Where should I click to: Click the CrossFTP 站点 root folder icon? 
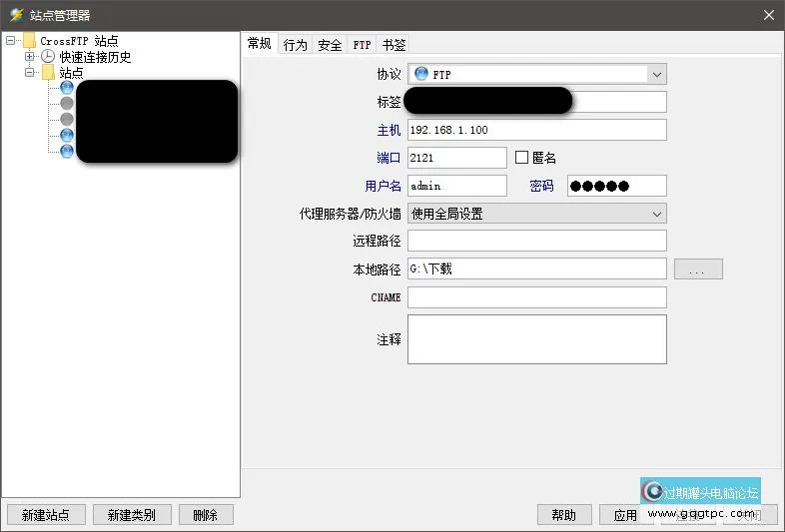click(x=29, y=41)
